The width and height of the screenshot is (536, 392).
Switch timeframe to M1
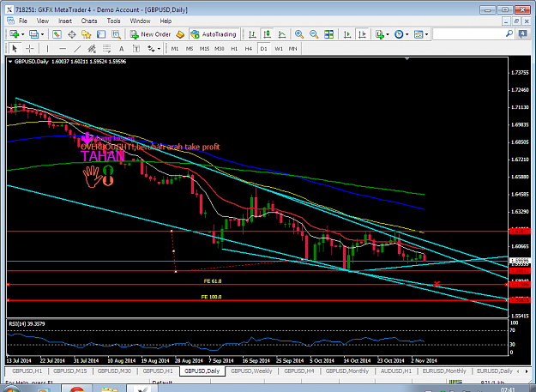pyautogui.click(x=175, y=49)
